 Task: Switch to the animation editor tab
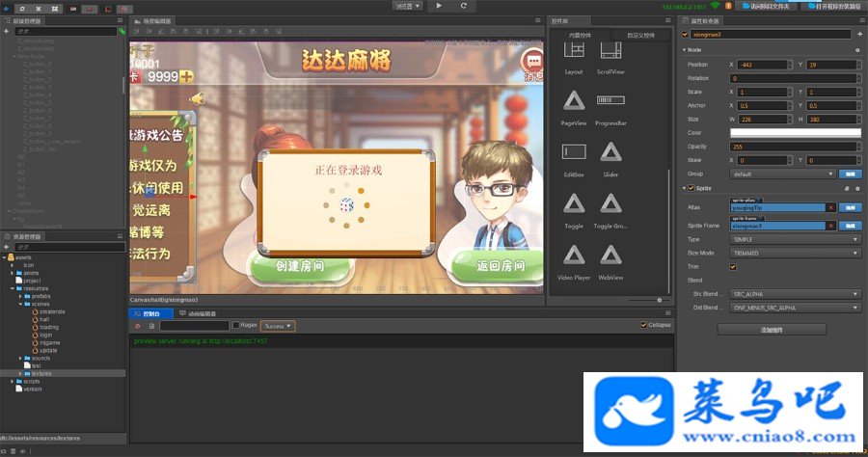click(x=198, y=313)
